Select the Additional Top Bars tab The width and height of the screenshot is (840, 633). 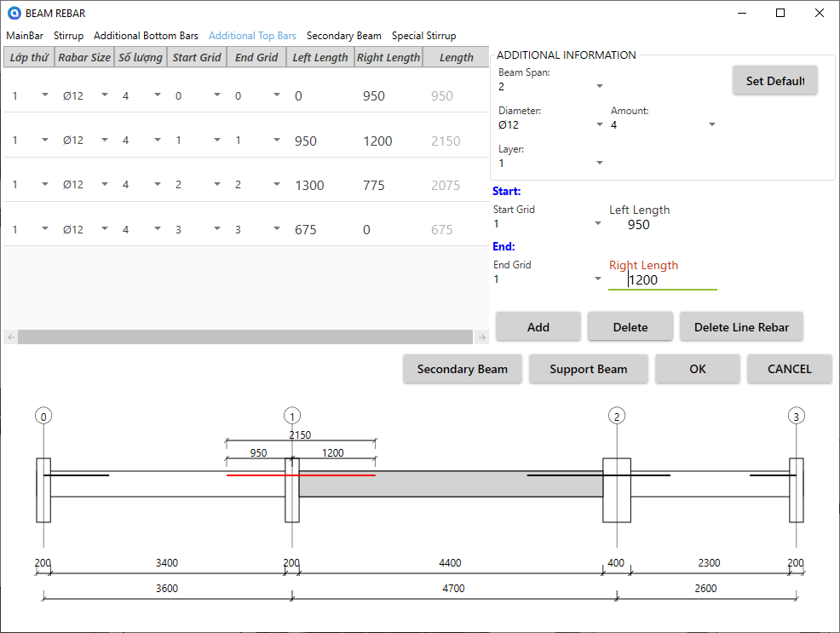[252, 36]
